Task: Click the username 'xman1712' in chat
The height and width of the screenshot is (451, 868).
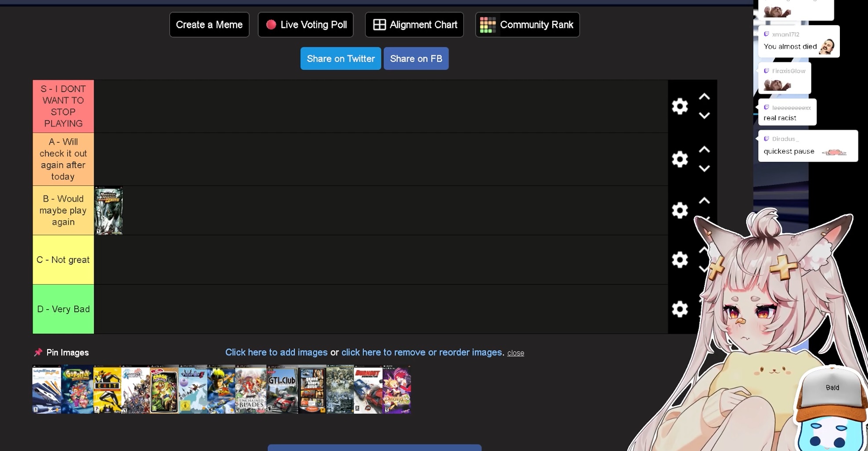Action: tap(786, 34)
